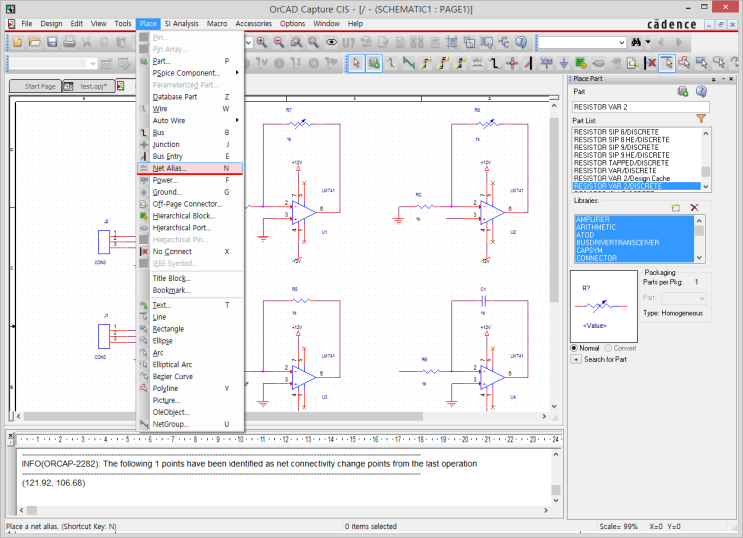743x538 pixels.
Task: Click the Hierarchical Port toolbar icon
Action: coord(598,63)
